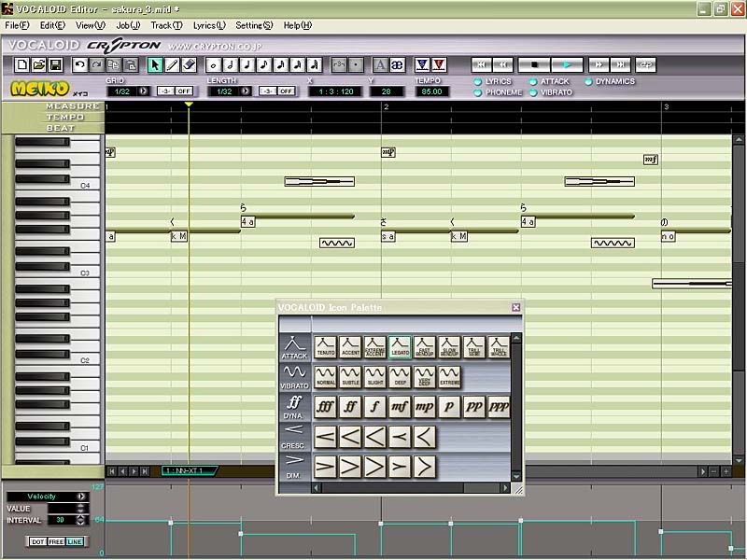Screen dimensions: 747x560
Task: Open the Track menu
Action: click(x=166, y=25)
